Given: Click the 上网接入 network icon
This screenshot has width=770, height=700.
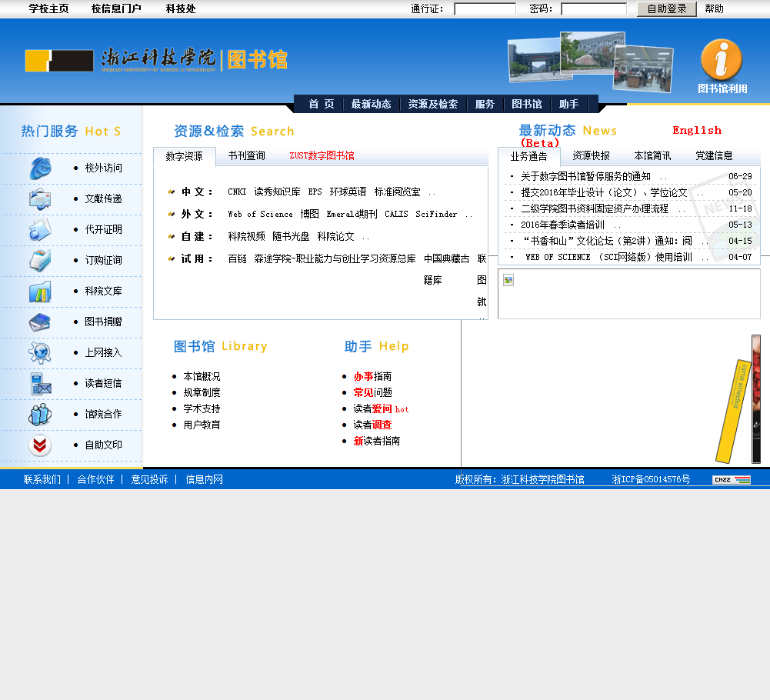Looking at the screenshot, I should point(40,352).
